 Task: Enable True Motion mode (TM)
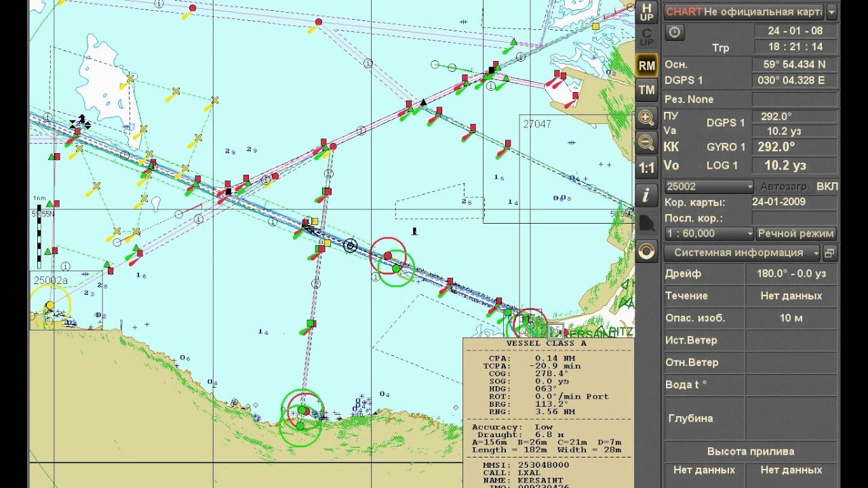click(x=647, y=89)
